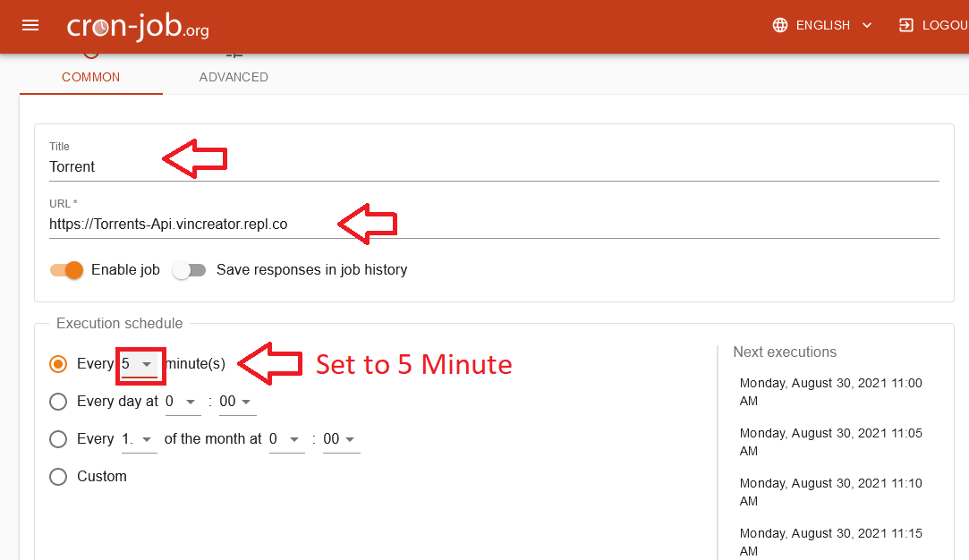Open the Every day hour dropdown
The image size is (969, 560).
coord(183,402)
